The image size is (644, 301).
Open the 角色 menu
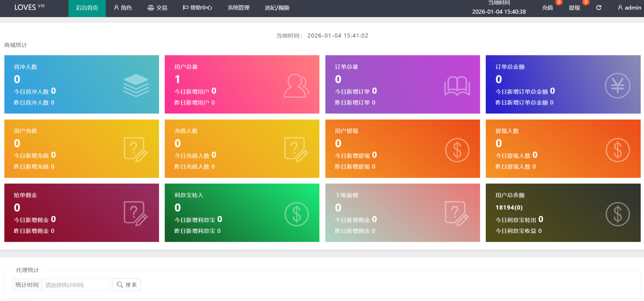[x=123, y=8]
